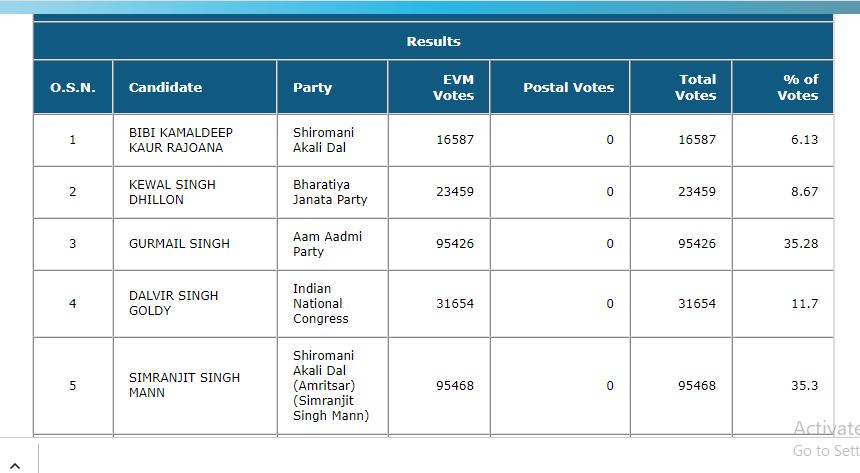Click candidate Dalvir Singh Goldy
Viewport: 860px width, 473px height.
click(173, 303)
